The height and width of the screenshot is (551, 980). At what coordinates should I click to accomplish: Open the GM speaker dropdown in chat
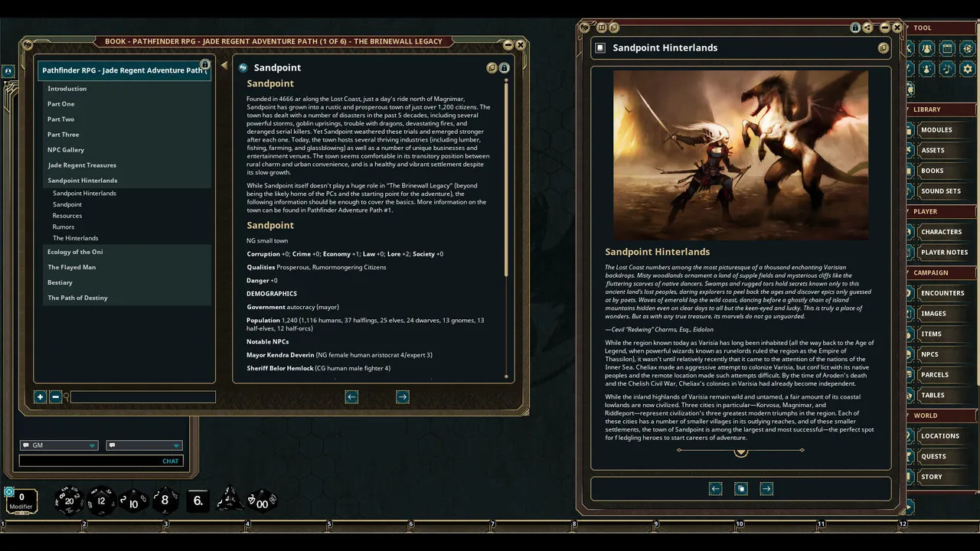(x=59, y=445)
